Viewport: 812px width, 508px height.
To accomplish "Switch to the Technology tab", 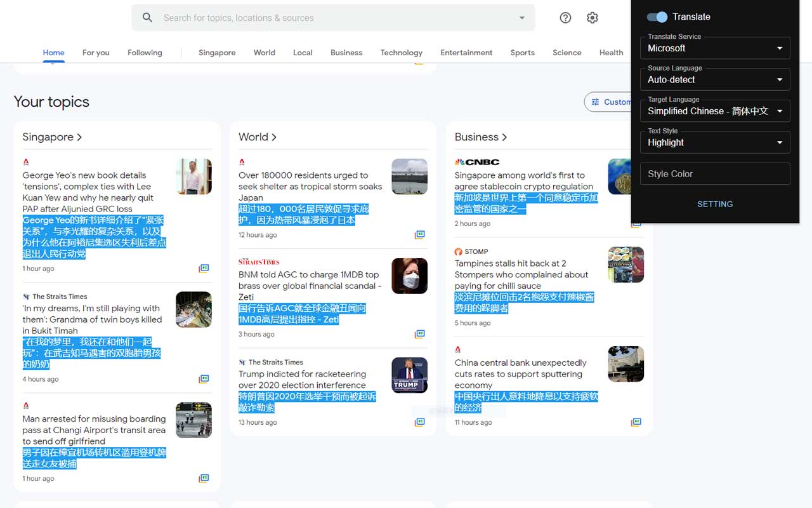I will (401, 53).
